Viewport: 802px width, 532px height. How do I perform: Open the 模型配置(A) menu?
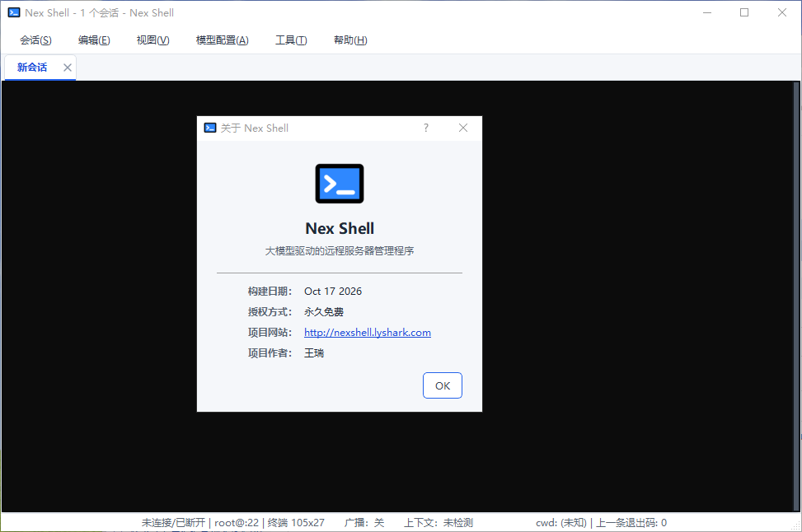coord(222,40)
